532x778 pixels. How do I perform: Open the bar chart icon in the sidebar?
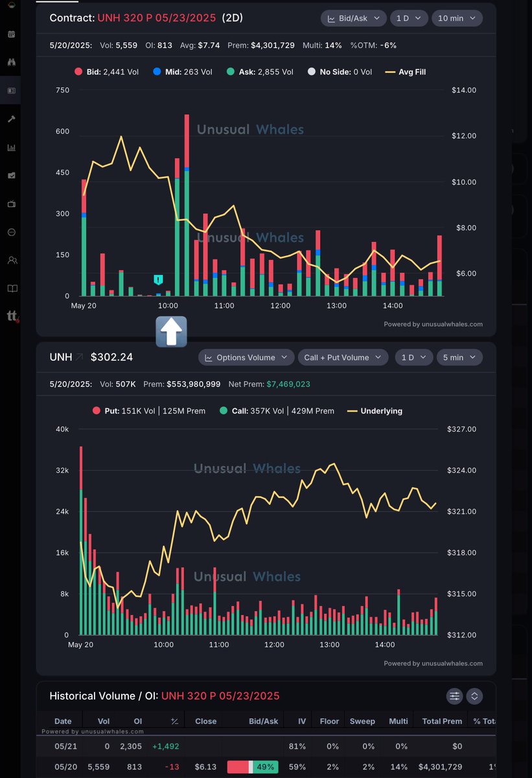pyautogui.click(x=11, y=147)
